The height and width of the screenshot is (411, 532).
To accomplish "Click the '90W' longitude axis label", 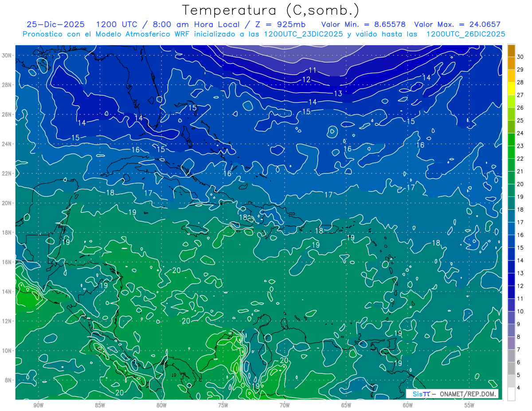I will point(38,406).
